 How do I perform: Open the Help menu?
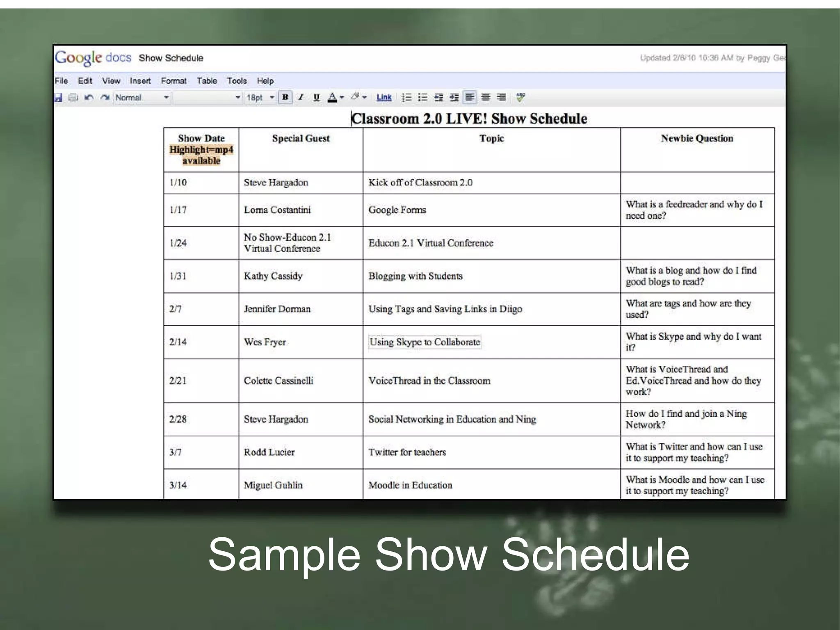point(265,81)
